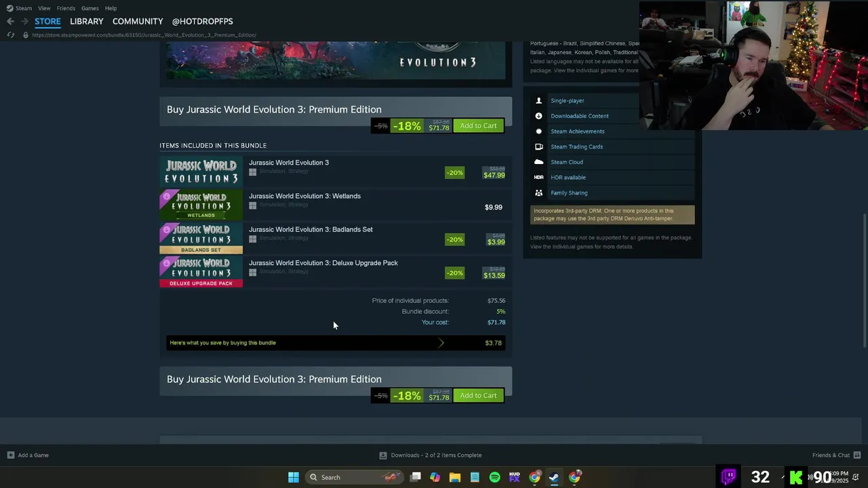Click Add a Game plus icon
Screen dimensions: 868x488
(10, 455)
